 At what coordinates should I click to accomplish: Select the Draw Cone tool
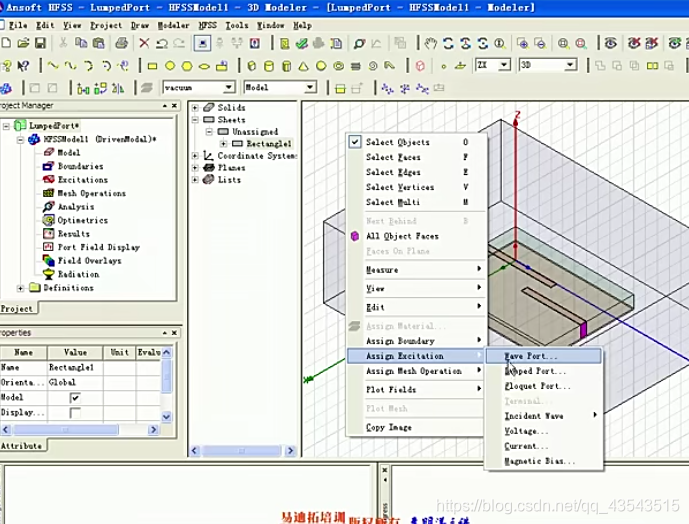304,66
